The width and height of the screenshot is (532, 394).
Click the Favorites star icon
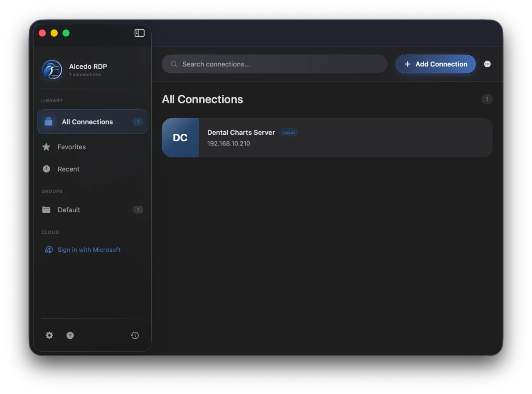coord(47,147)
